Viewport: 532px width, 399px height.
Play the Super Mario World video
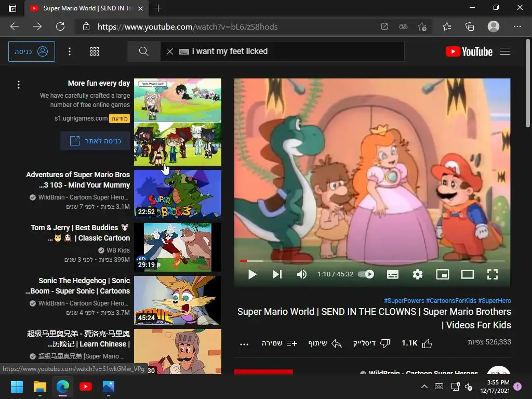pos(252,274)
